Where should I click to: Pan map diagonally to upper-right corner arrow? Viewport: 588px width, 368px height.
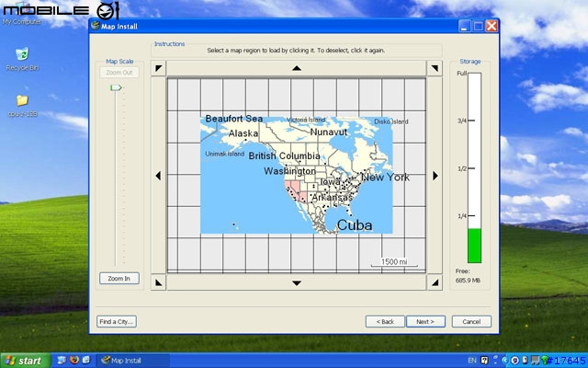coord(435,68)
